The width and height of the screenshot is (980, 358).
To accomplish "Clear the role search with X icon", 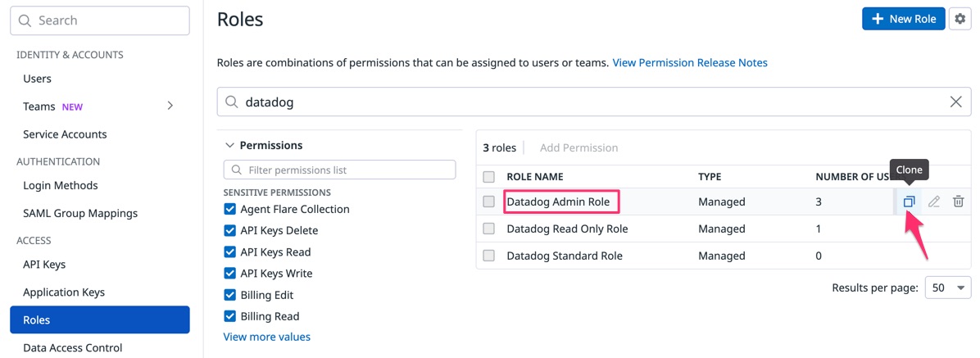I will click(955, 102).
